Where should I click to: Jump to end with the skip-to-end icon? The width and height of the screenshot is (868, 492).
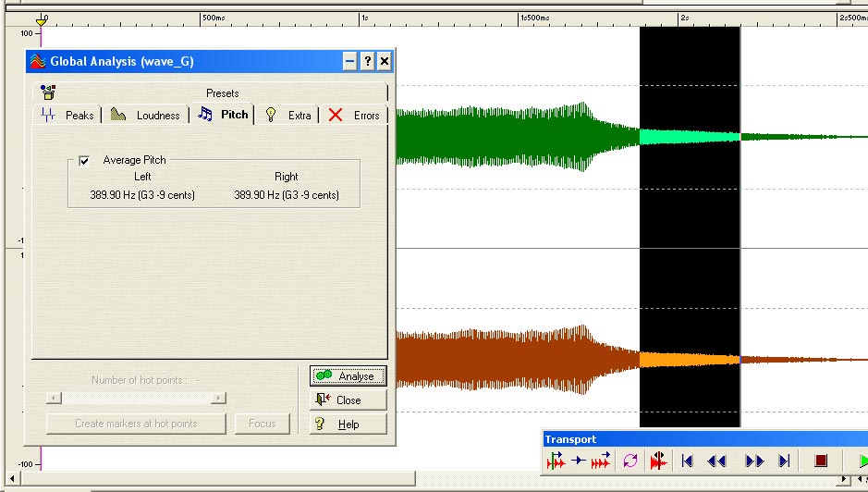[784, 461]
